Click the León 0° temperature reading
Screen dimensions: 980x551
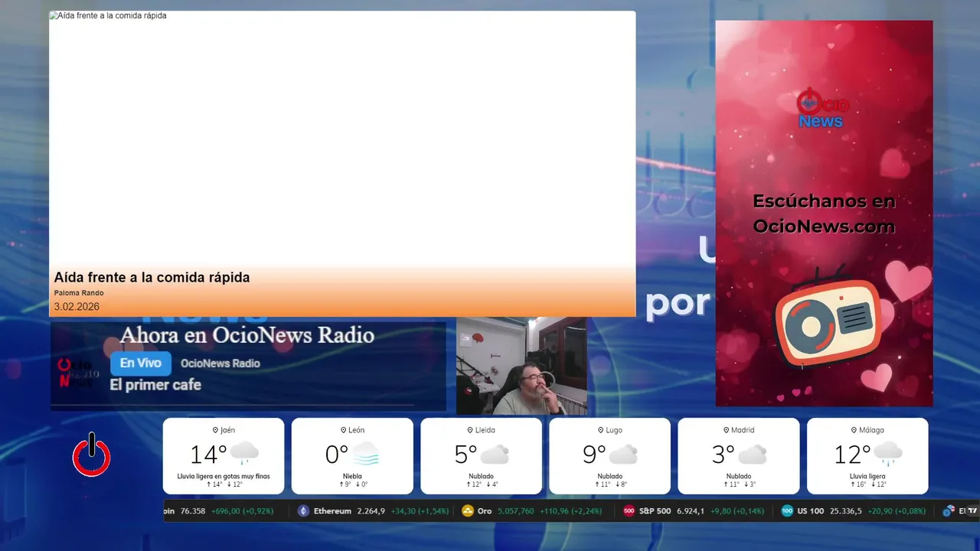[x=337, y=455]
